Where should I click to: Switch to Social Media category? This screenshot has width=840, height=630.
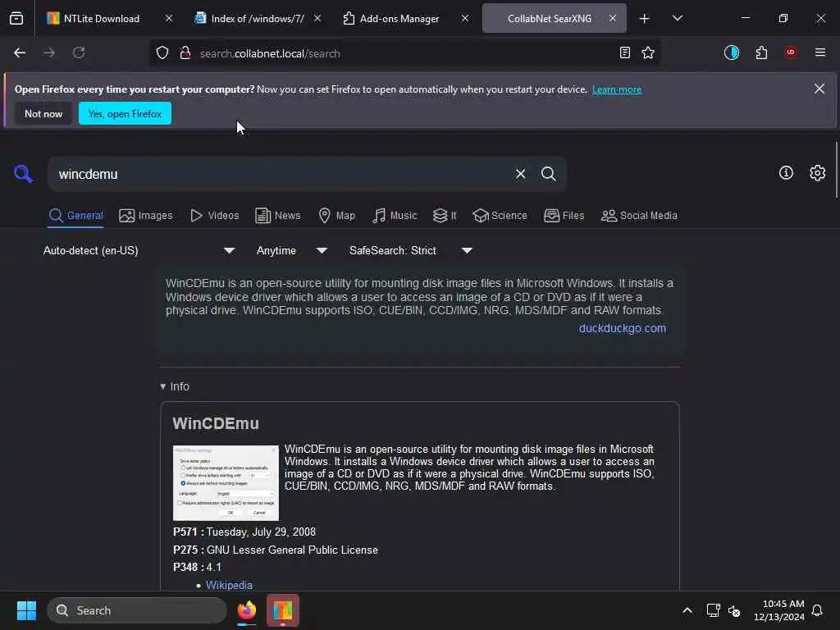(639, 216)
